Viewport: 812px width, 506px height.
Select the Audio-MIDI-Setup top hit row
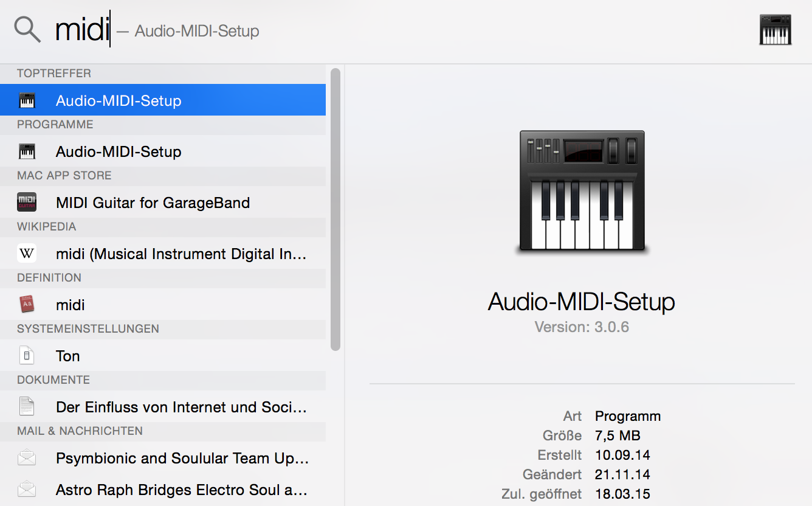(x=163, y=100)
